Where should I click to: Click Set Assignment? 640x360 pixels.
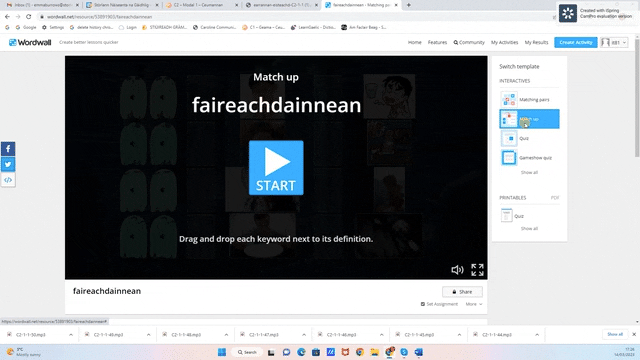[439, 304]
